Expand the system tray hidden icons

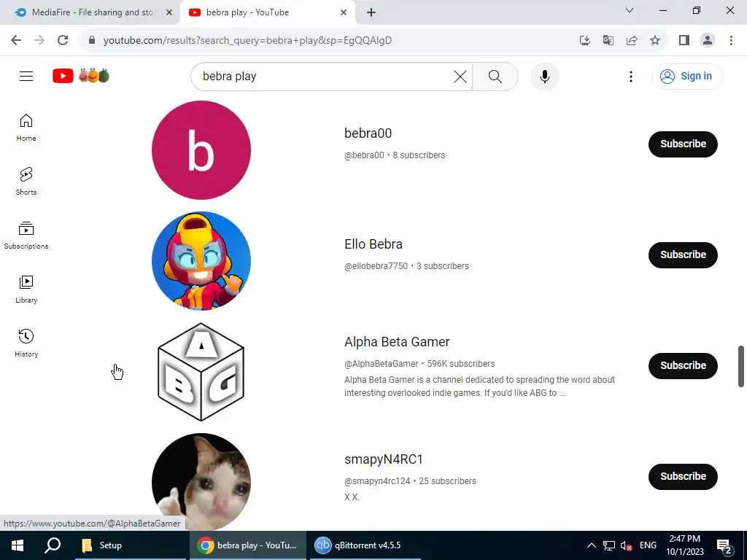(x=591, y=545)
